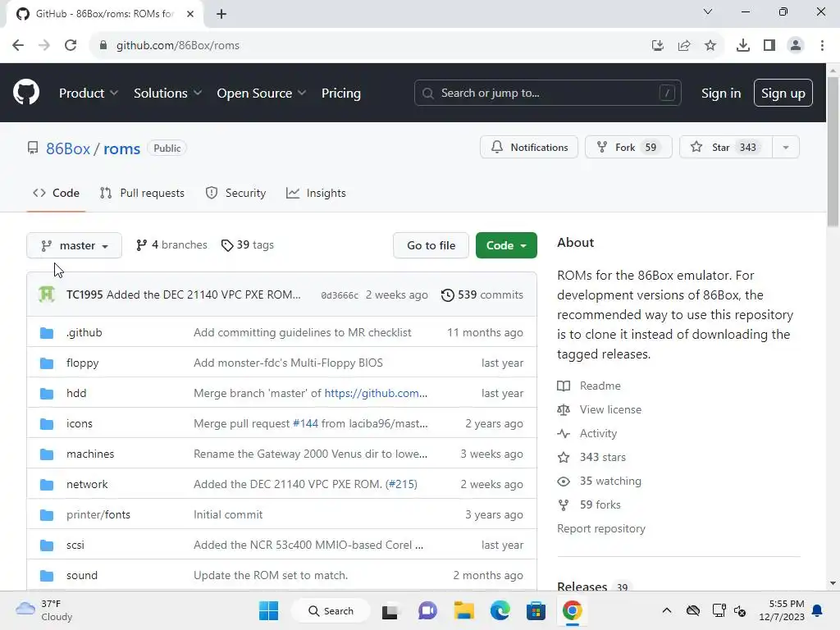Fork the repository

click(628, 148)
